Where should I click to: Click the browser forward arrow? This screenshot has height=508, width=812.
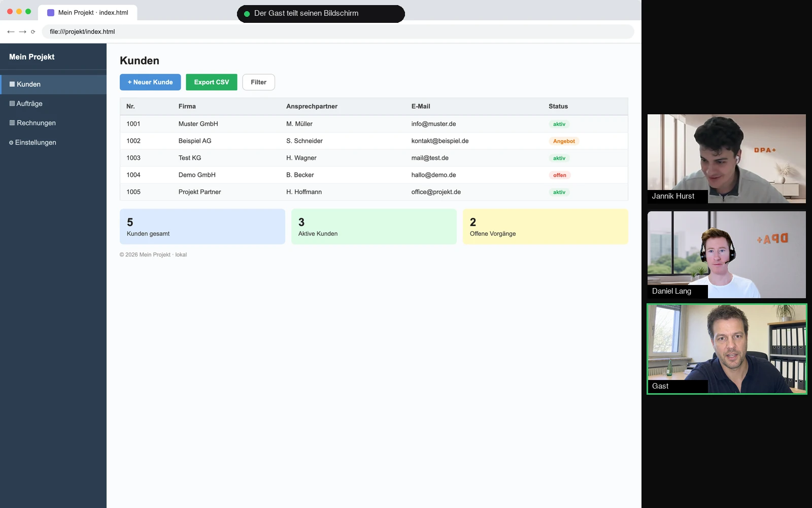click(x=22, y=31)
